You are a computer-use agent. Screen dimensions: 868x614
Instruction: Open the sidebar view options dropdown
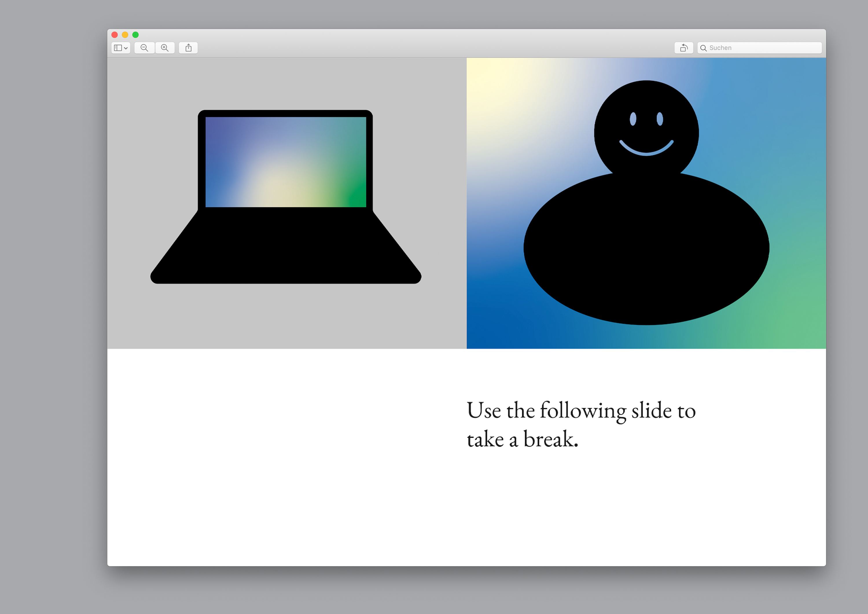pyautogui.click(x=121, y=48)
